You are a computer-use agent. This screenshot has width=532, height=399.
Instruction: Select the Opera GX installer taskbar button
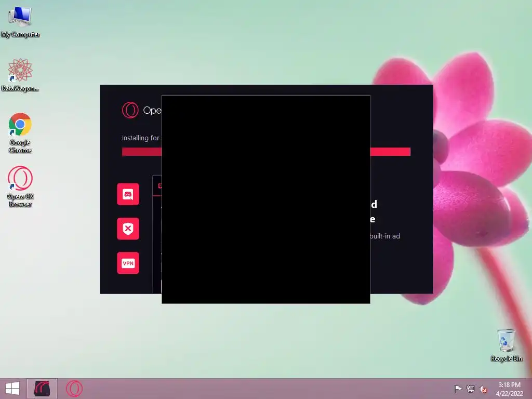point(42,389)
